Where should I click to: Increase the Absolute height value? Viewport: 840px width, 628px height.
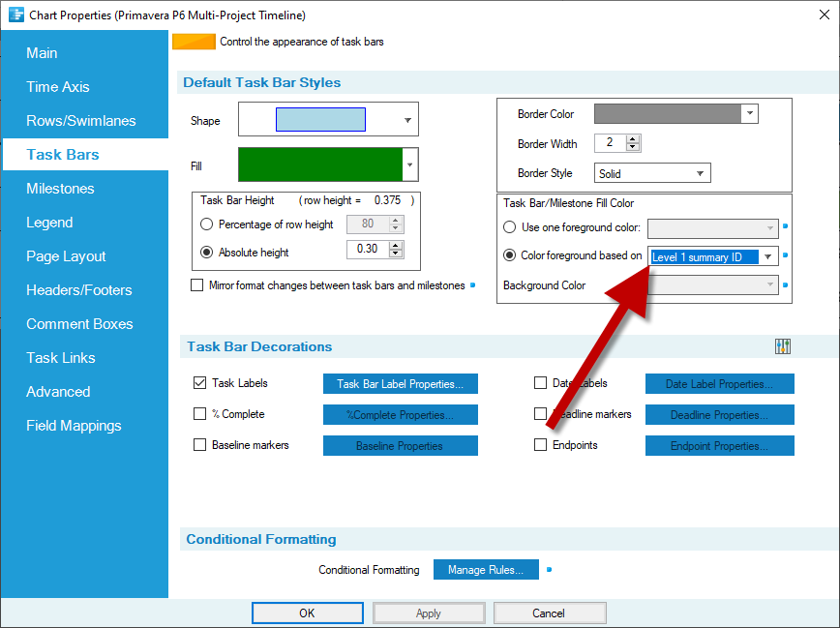pos(396,245)
